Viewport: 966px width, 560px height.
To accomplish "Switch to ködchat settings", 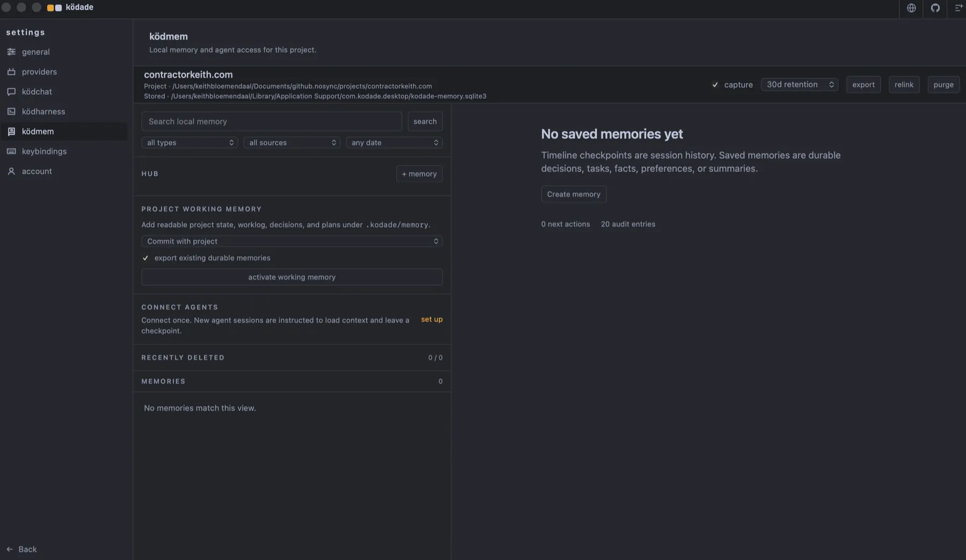I will (x=64, y=92).
